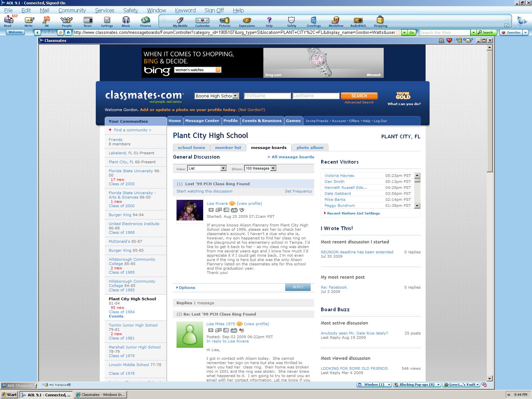532x399 pixels.
Task: Click Recent Visitors list scroll down arrow
Action: pyautogui.click(x=417, y=205)
